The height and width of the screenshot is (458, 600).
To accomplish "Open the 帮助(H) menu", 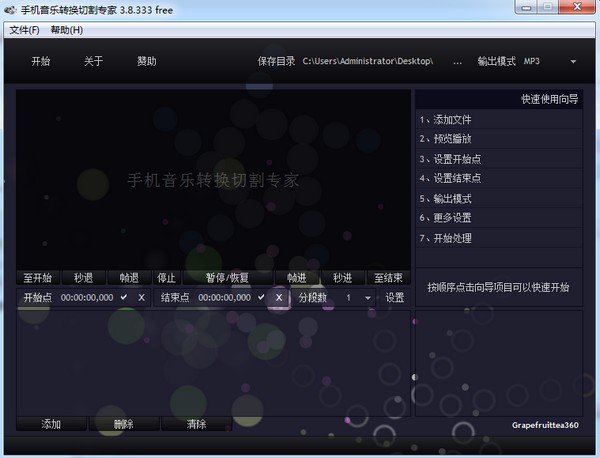I will (x=66, y=29).
